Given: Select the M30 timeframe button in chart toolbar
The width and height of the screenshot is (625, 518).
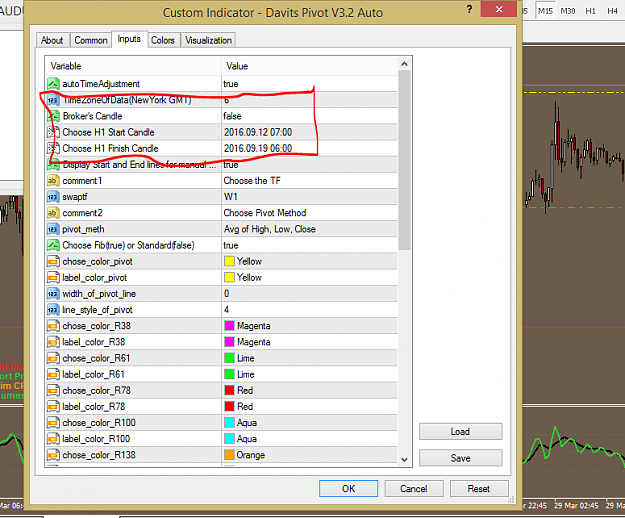Looking at the screenshot, I should click(568, 11).
